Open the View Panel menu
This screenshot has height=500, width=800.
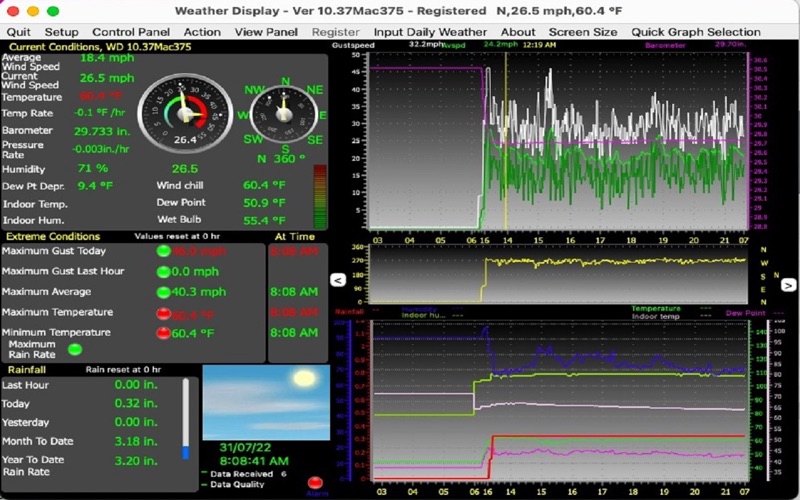(266, 32)
